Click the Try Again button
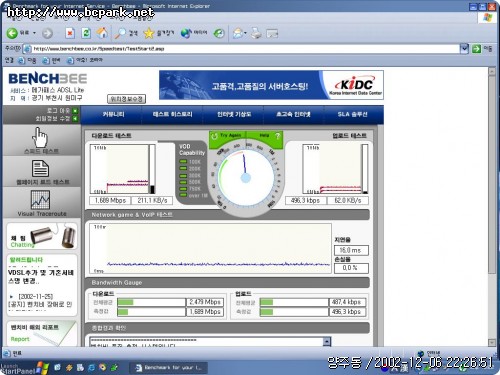The height and width of the screenshot is (375, 500). coord(227,136)
